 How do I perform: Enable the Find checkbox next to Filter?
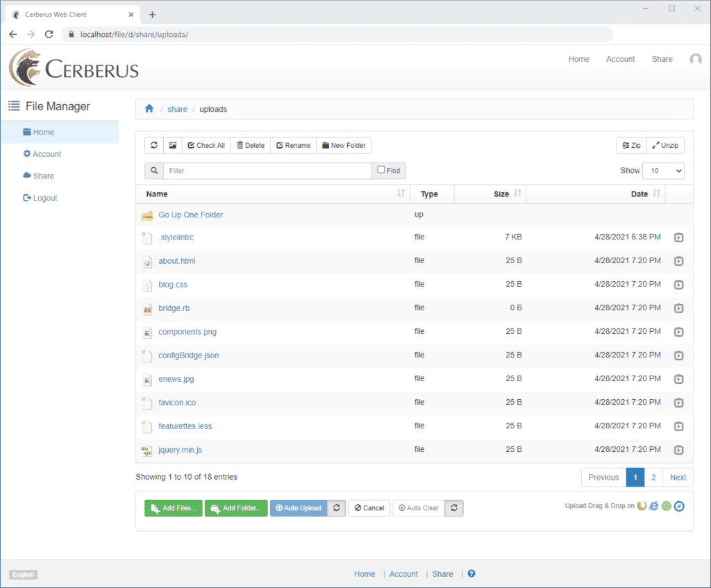click(x=380, y=170)
